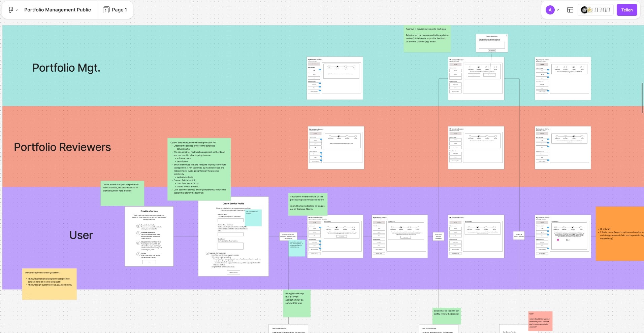Click the Software Name input field
The width and height of the screenshot is (644, 333).
point(231,220)
